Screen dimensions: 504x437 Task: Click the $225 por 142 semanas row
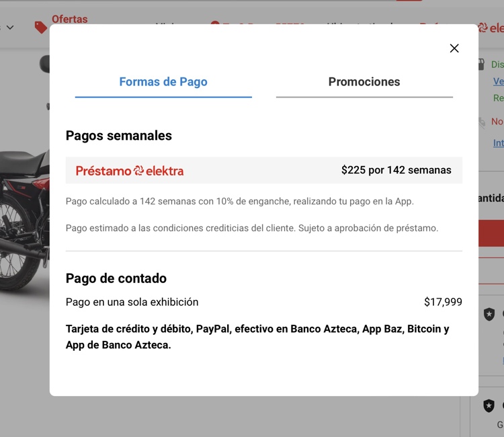396,170
